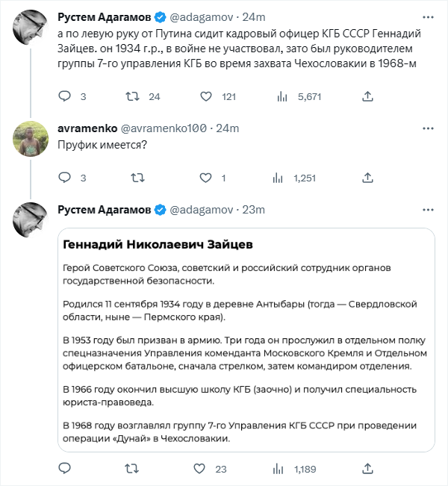This screenshot has height=486, width=448.
Task: Share avramenko's tweet
Action: tap(367, 178)
